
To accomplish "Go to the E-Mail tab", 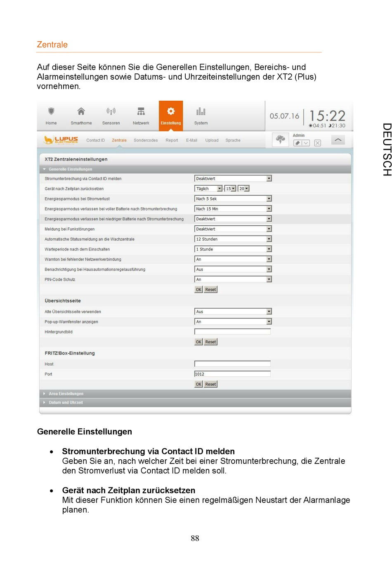I will (x=191, y=140).
